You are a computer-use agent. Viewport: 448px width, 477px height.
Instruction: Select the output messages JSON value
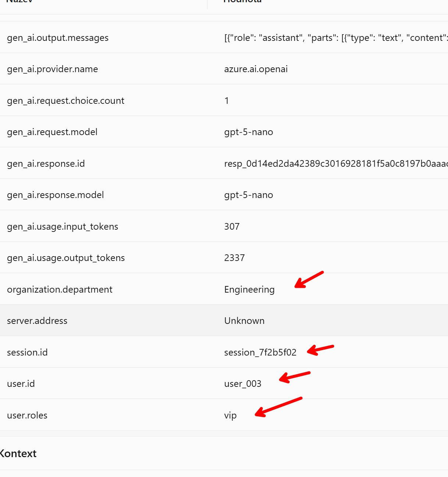(335, 38)
